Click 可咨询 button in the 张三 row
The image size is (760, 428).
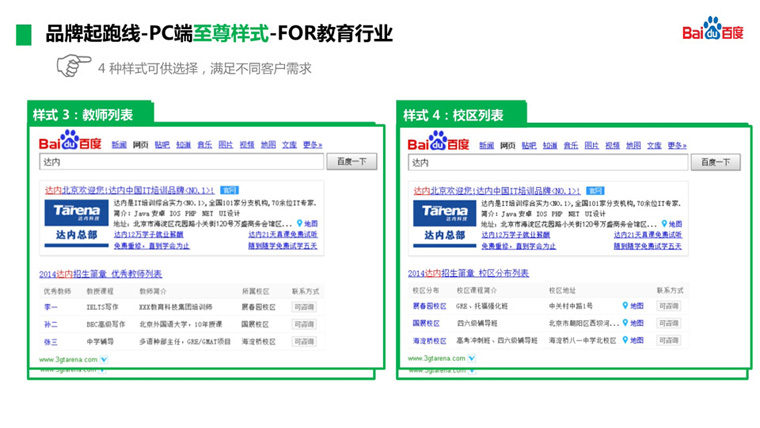304,341
